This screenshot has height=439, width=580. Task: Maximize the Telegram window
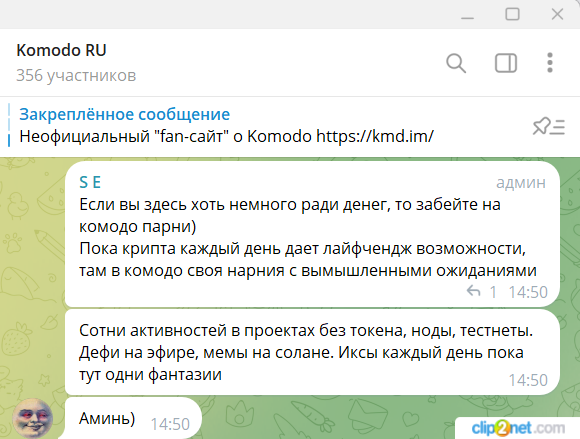click(512, 14)
